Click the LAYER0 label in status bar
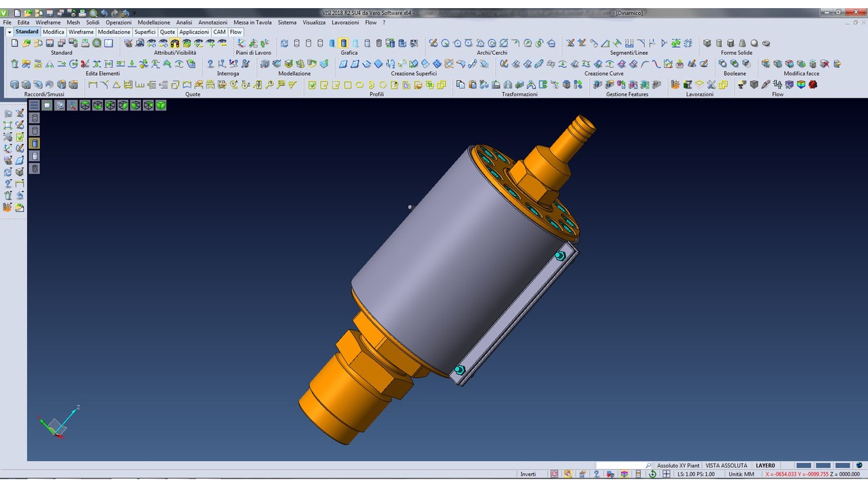The width and height of the screenshot is (868, 488). tap(765, 466)
